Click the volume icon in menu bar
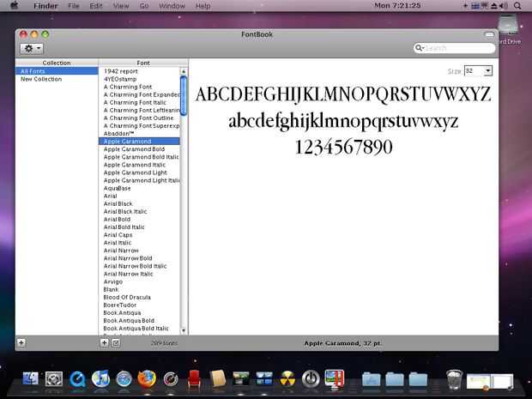Viewport: 532px width, 399px height. coord(504,6)
